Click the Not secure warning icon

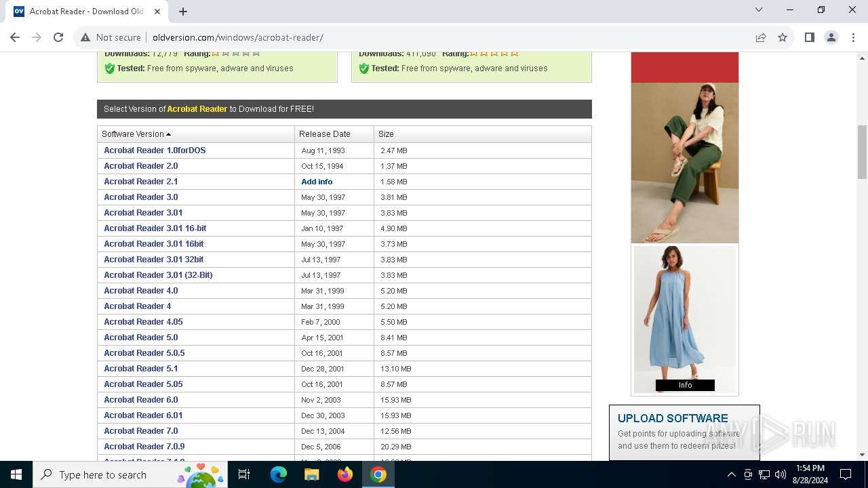tap(85, 37)
